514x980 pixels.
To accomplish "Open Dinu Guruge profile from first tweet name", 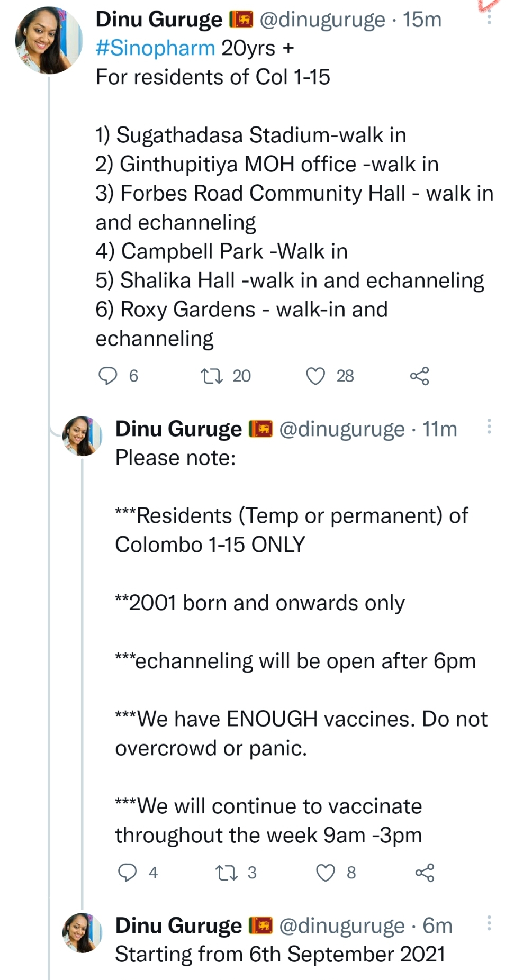I will 159,20.
